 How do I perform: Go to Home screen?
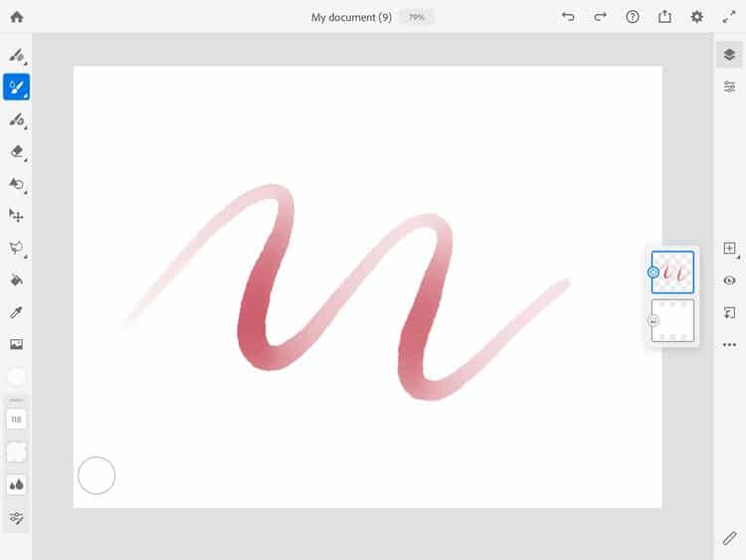[17, 17]
